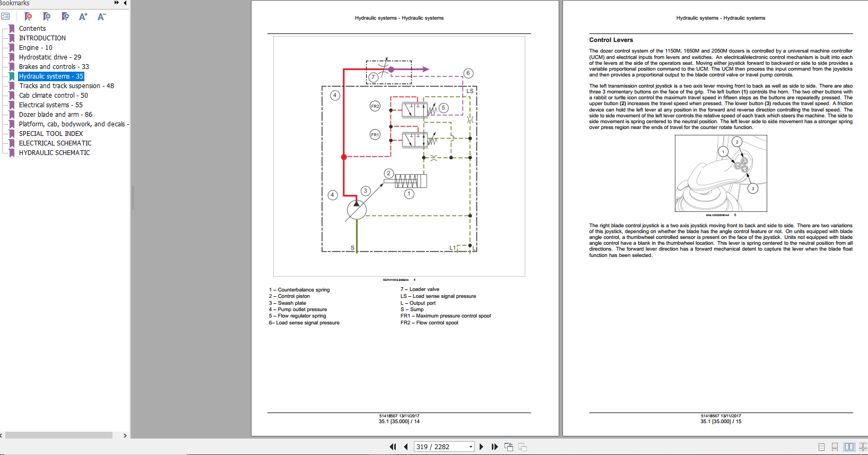Go to the previous page

406,447
